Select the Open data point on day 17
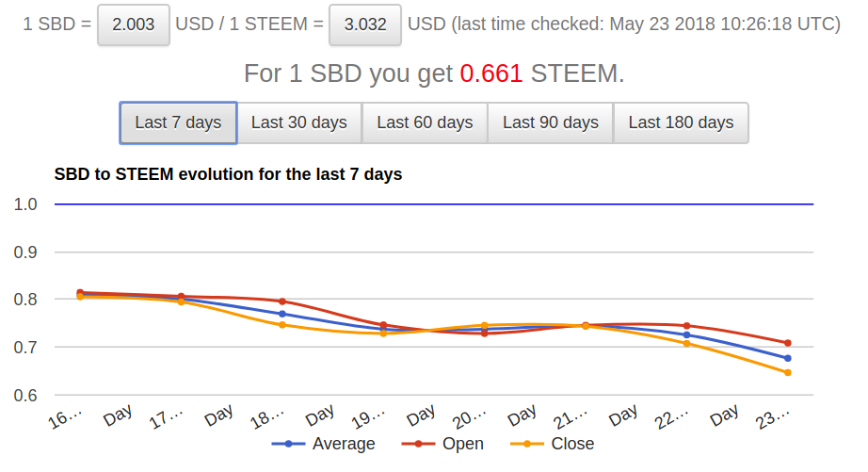This screenshot has width=868, height=472. [x=181, y=297]
